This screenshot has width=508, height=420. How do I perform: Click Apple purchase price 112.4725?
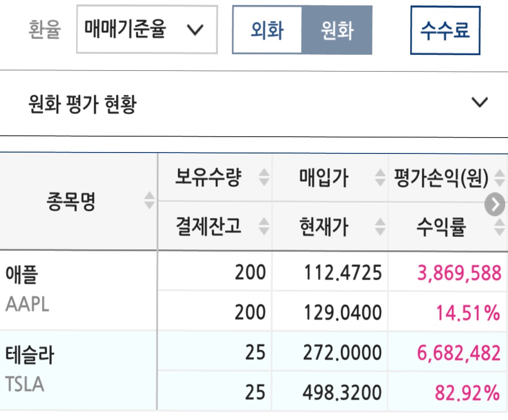click(343, 272)
